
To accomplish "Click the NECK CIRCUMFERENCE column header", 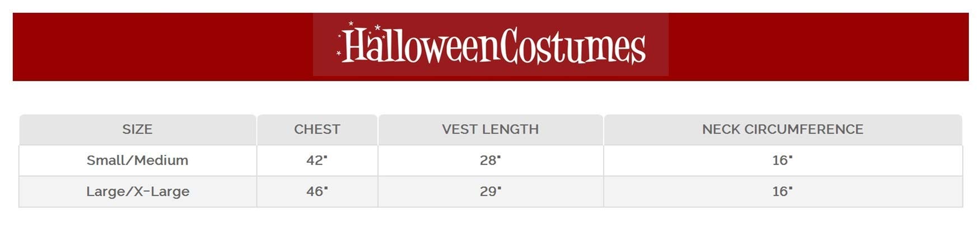I will [x=782, y=129].
